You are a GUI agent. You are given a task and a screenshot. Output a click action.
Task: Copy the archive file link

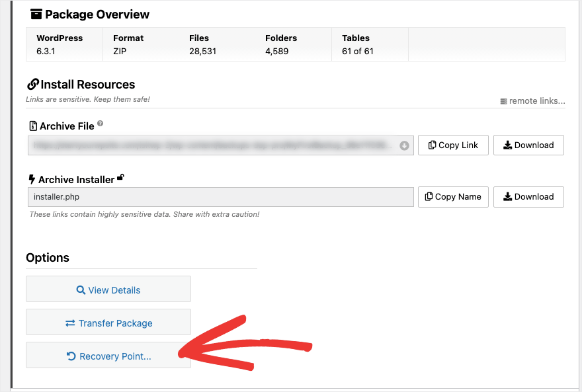pos(453,145)
